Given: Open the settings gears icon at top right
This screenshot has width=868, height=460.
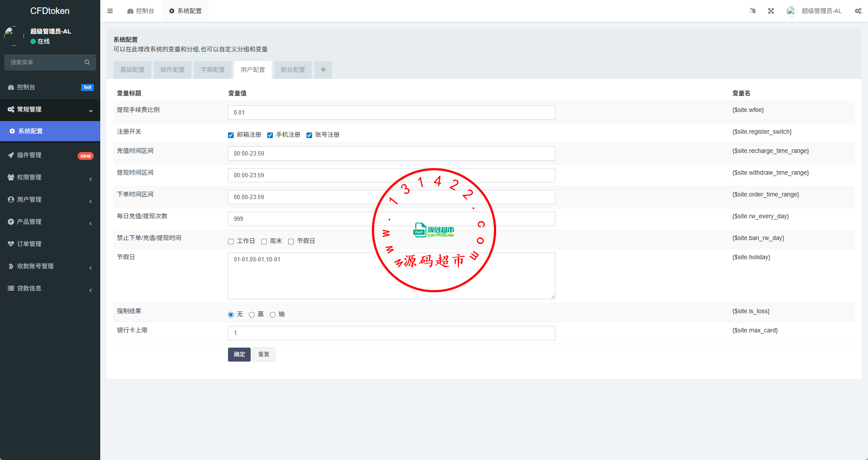Looking at the screenshot, I should point(858,11).
